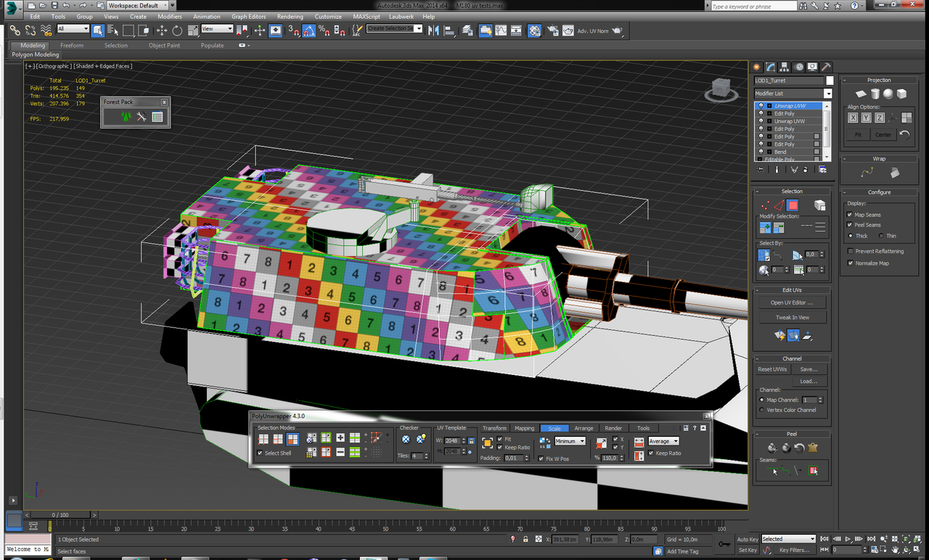Select the Thin seam display radio button
929x560 pixels.
tap(881, 236)
